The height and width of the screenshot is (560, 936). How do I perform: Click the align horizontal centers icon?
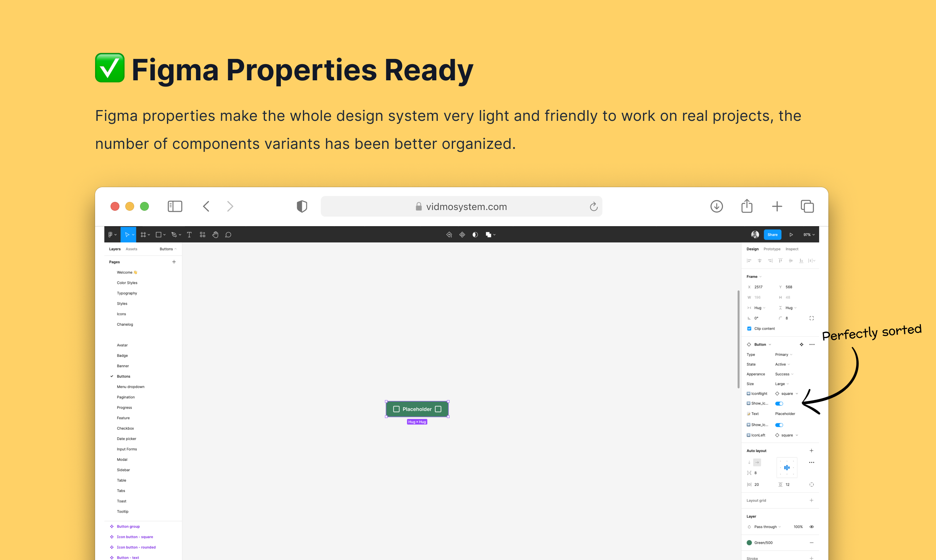(759, 261)
